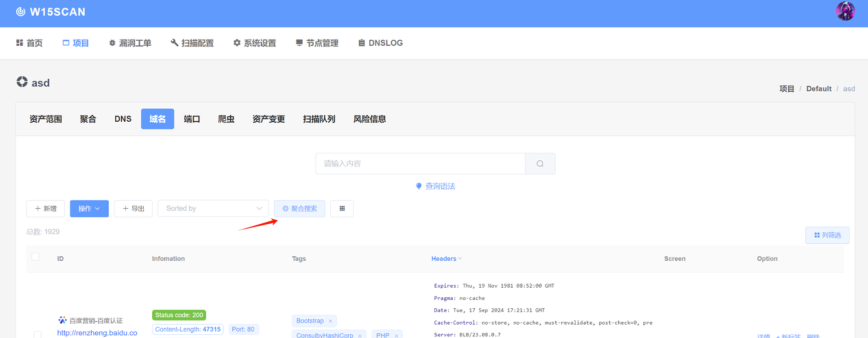Click the magnifier search button
Viewport: 868px width, 338px height.
(540, 164)
